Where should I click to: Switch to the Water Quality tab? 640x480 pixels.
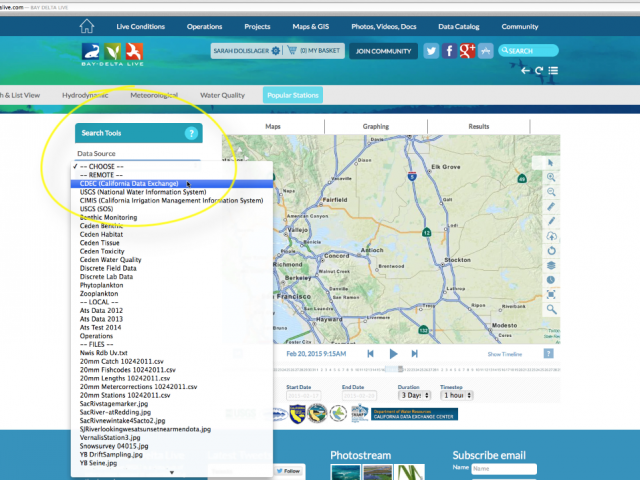tap(222, 95)
